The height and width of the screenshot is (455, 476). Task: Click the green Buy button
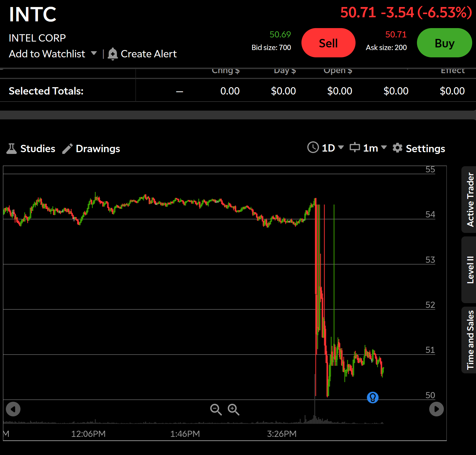tap(444, 43)
